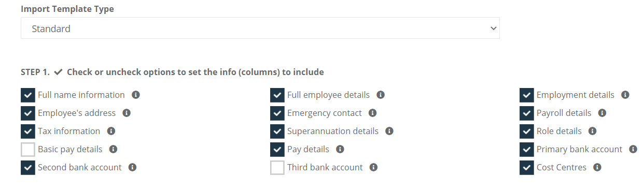Show info for Emergency contact
Screen dimensions: 644x190
[x=373, y=113]
